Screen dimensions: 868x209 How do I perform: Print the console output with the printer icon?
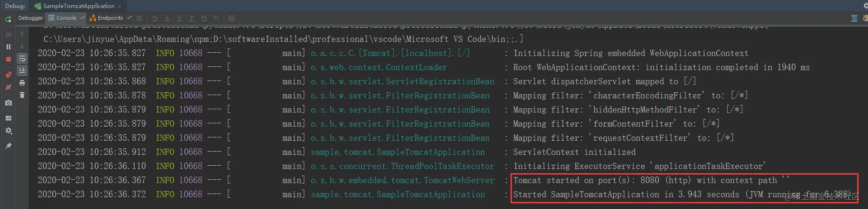click(x=22, y=83)
